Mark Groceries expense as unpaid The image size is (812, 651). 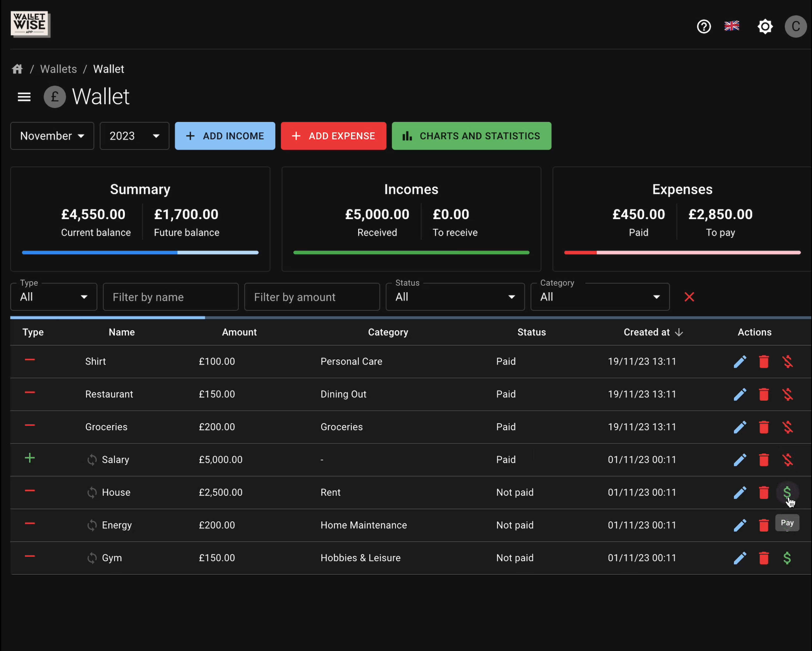coord(787,427)
